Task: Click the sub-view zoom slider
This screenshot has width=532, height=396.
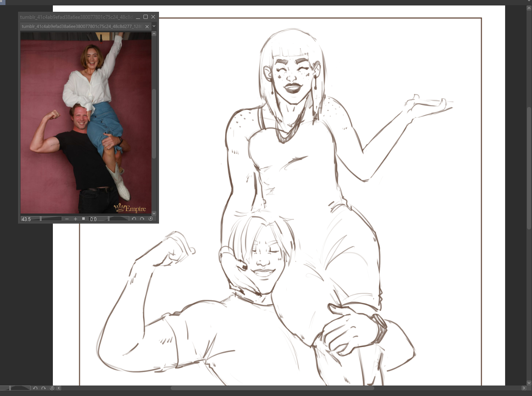Action: [51, 219]
